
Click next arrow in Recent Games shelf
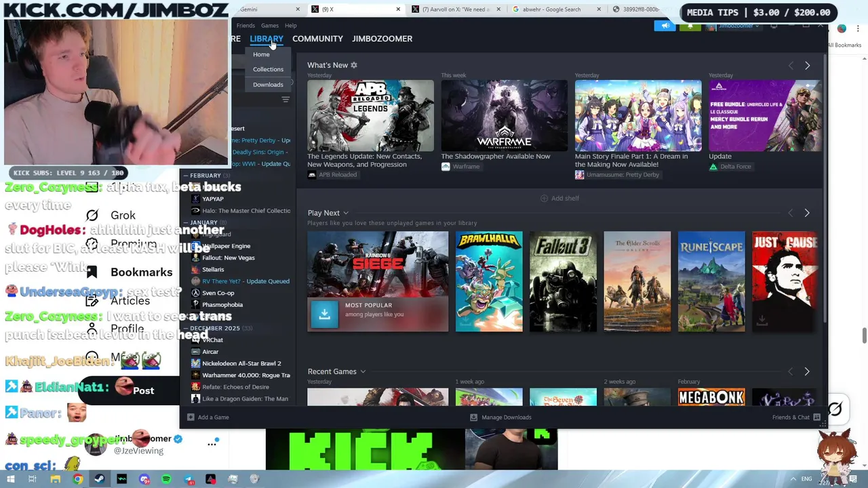[x=807, y=372]
